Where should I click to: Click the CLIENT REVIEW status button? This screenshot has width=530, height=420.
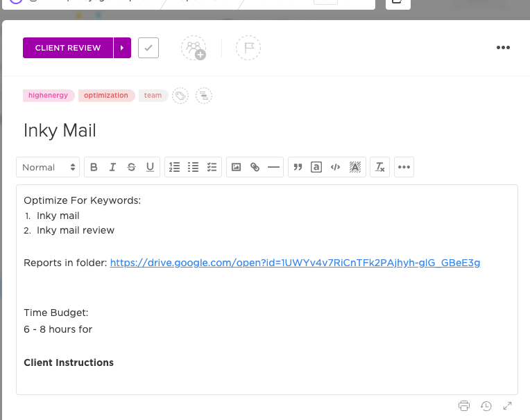(68, 48)
